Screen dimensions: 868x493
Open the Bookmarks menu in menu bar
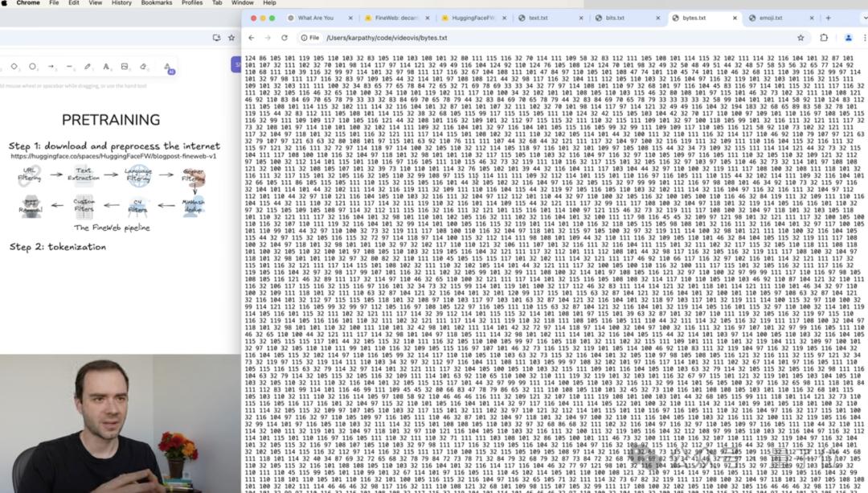(156, 2)
